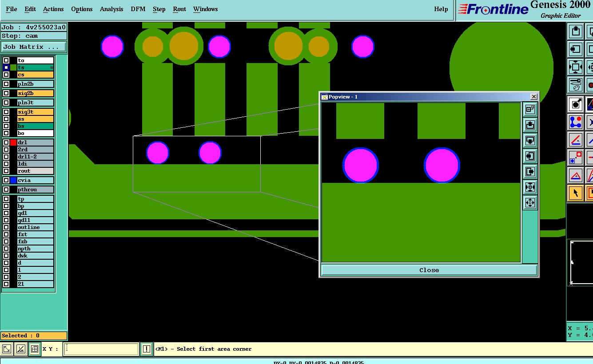This screenshot has width=593, height=364.
Task: Open the File menu
Action: tap(12, 9)
